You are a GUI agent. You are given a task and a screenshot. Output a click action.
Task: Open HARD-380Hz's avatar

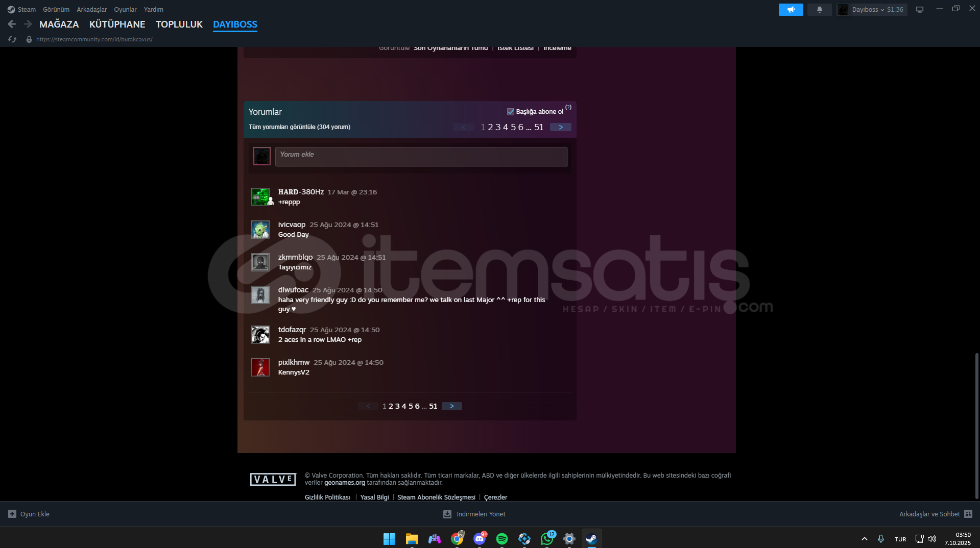pyautogui.click(x=260, y=197)
